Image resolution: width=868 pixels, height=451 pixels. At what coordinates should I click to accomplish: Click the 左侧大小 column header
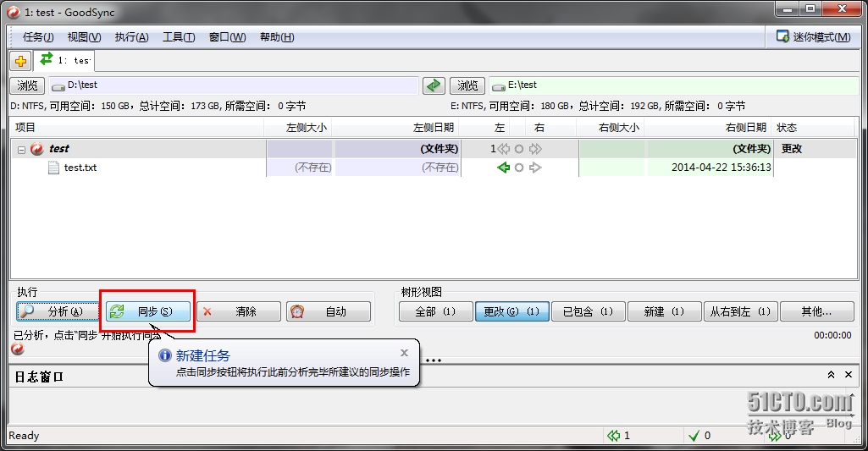298,128
